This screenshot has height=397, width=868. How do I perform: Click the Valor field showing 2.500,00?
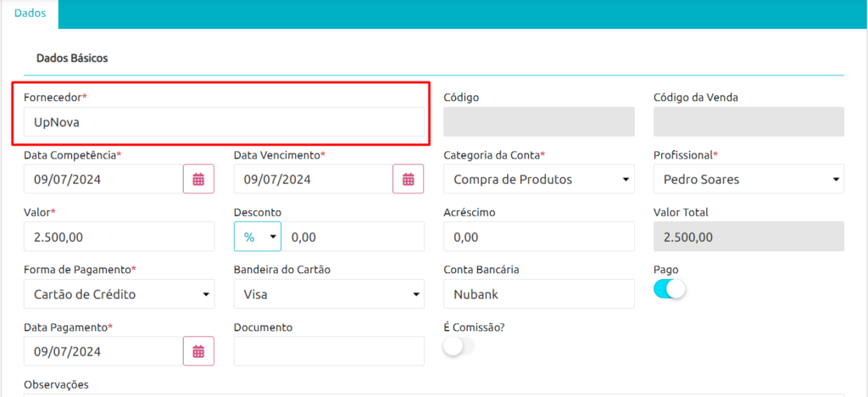pos(119,237)
